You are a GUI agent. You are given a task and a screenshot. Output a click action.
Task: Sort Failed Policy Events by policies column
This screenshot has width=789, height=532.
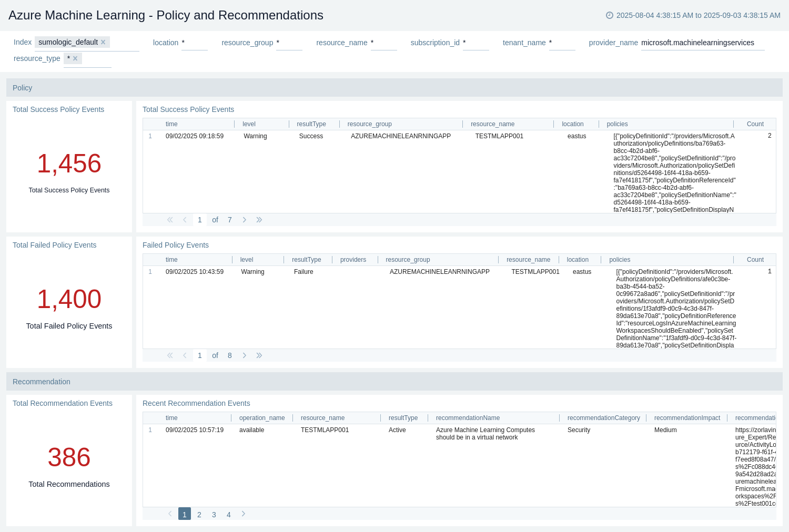620,260
